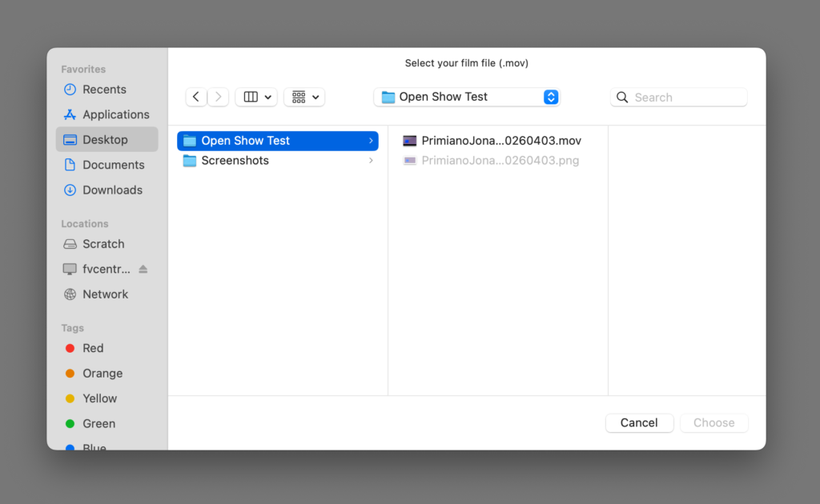Select the Open Show Test folder

click(245, 141)
